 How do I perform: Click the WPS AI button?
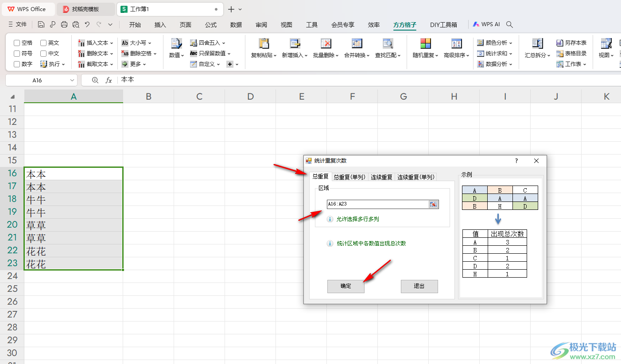pos(486,25)
